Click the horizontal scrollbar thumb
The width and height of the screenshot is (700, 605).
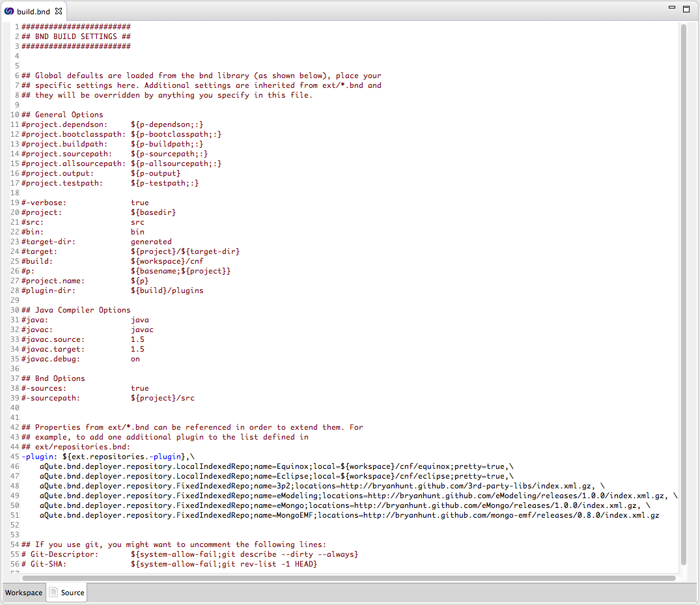348,578
